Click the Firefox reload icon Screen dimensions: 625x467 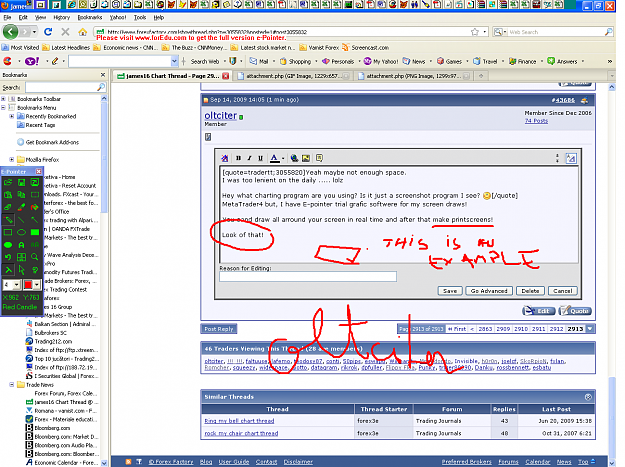pyautogui.click(x=48, y=31)
